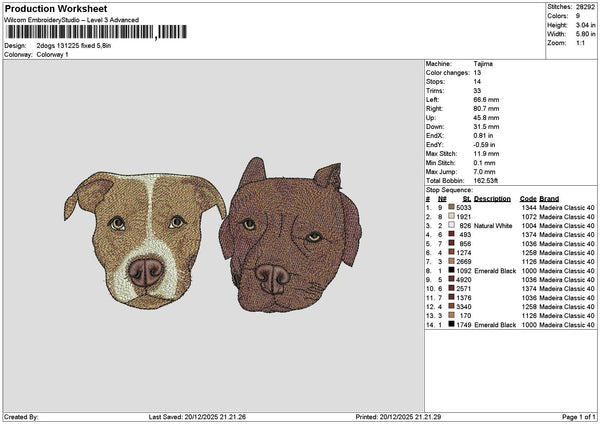Screen dimensions: 600x424
Task: Select design name '2dogs 131225 fixed 5,8in'
Action: [x=74, y=46]
